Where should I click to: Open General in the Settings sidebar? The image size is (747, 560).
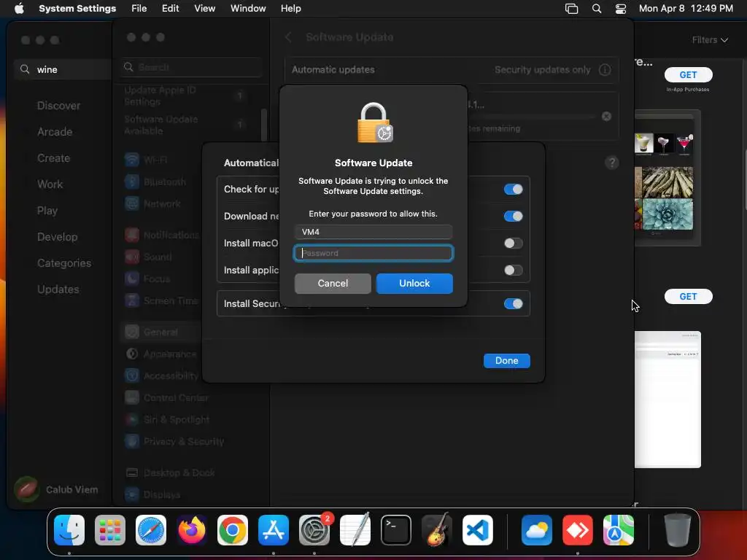[151, 332]
